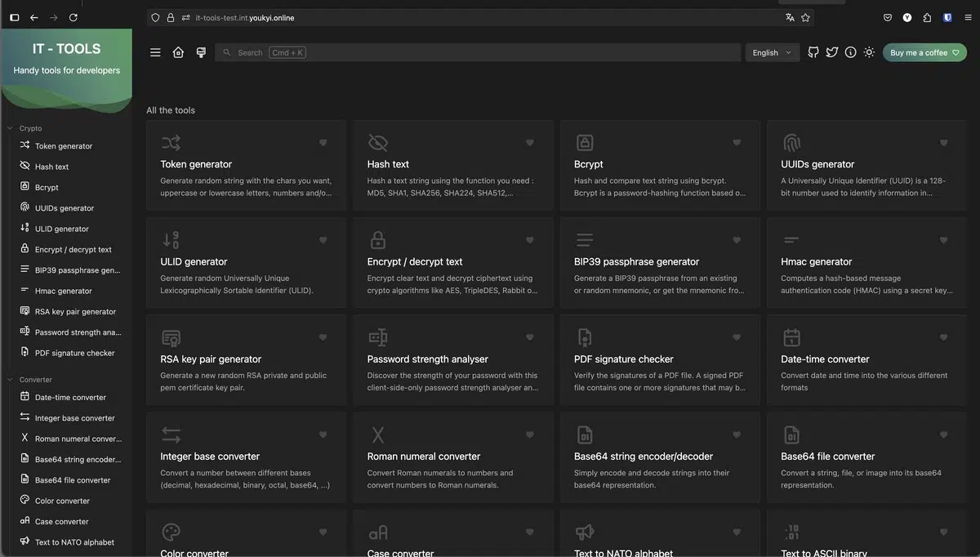Favorite the Hmac generator card heart
The width and height of the screenshot is (980, 557).
click(x=943, y=240)
